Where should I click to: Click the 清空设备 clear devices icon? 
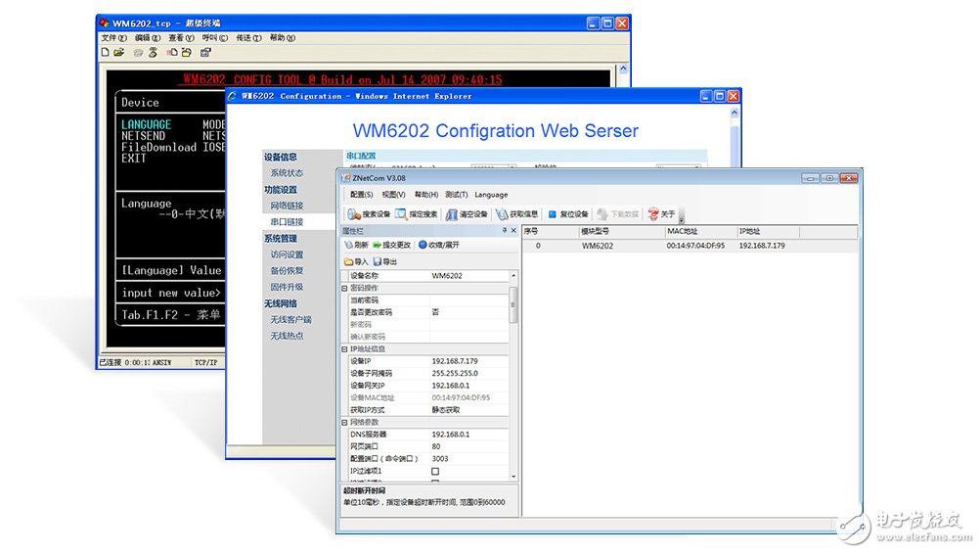tap(452, 214)
